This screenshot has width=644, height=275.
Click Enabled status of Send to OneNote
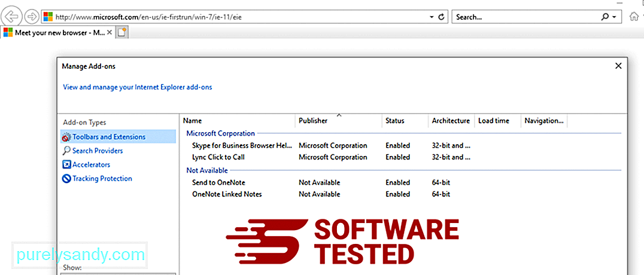click(397, 182)
